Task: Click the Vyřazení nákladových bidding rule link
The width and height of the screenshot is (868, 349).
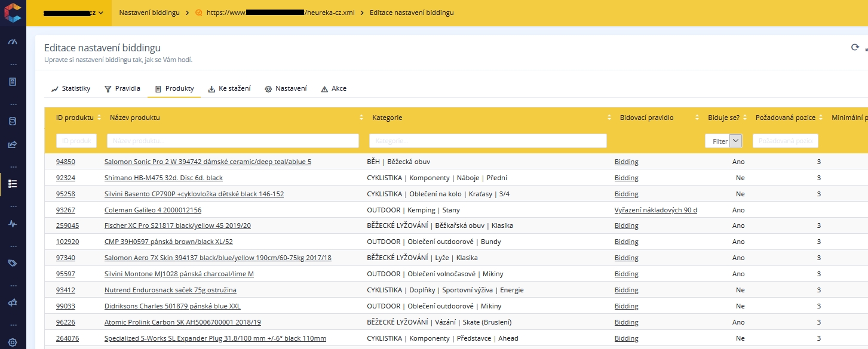Action: [x=655, y=210]
